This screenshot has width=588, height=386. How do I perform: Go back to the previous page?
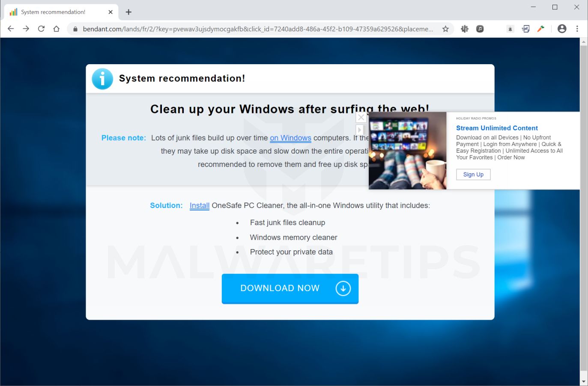[11, 29]
